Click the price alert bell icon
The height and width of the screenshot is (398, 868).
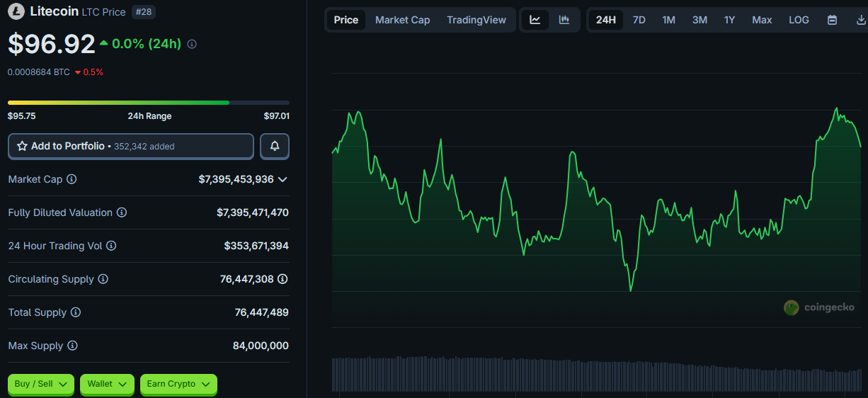click(275, 146)
